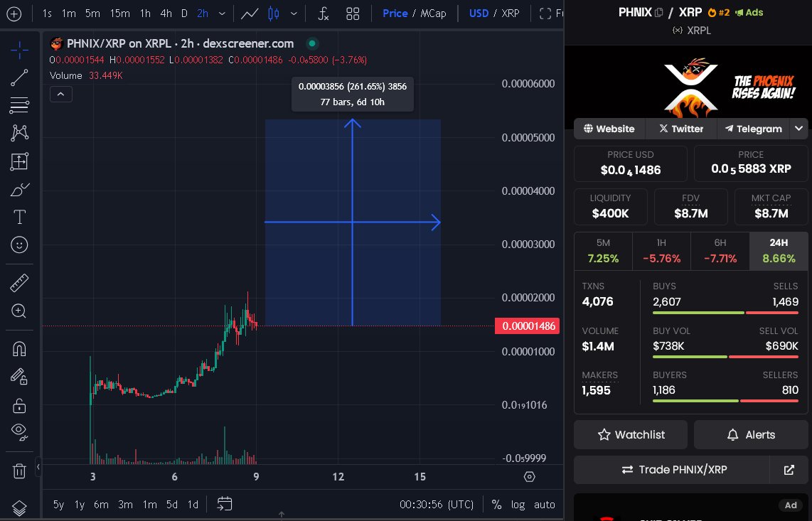Screen dimensions: 812x521
Task: Switch to the 6H stats tab
Action: [x=720, y=250]
